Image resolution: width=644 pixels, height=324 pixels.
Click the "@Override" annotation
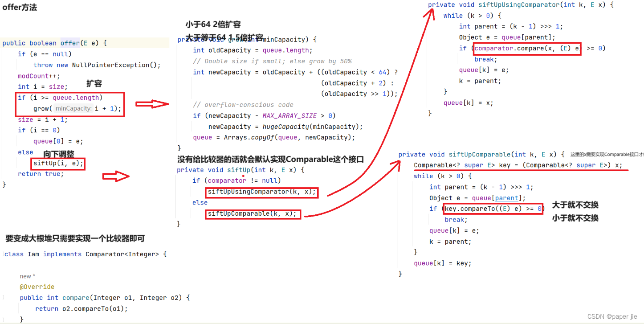pos(37,287)
